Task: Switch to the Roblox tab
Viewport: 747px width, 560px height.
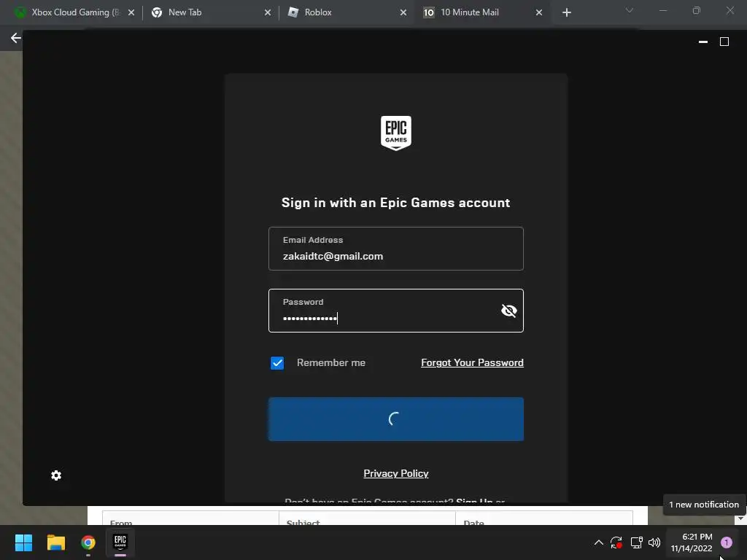Action: (347, 12)
